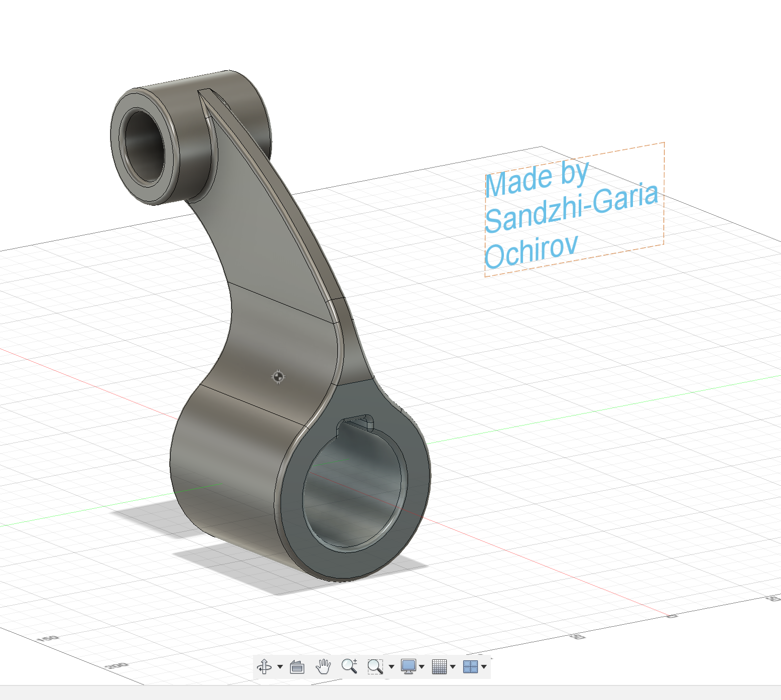Click the center of mass marker on the part
This screenshot has width=781, height=700.
(x=278, y=377)
